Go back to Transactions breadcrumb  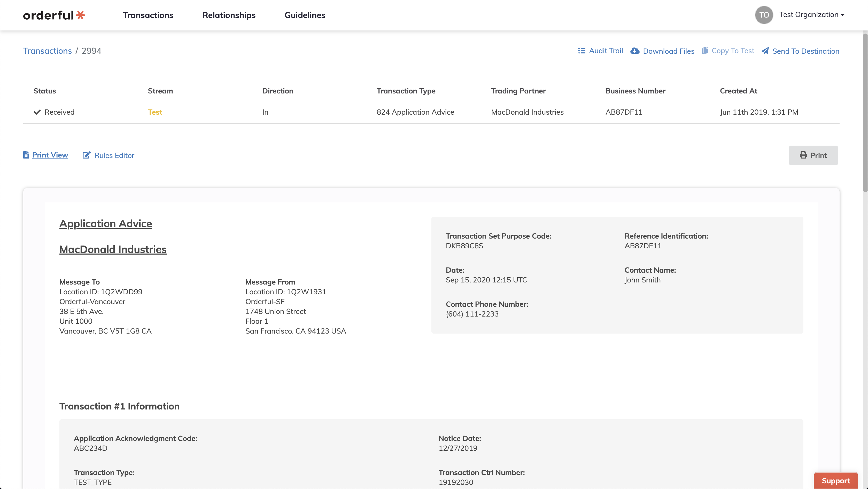click(48, 51)
